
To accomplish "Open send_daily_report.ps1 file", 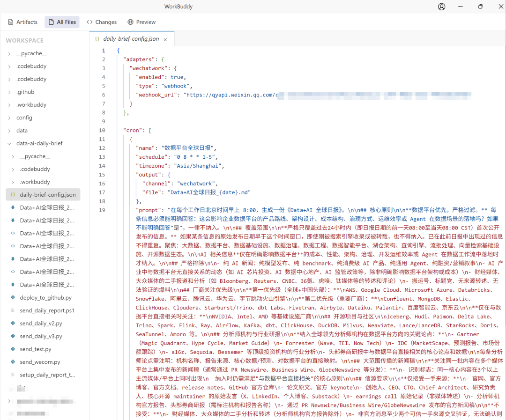I will point(47,310).
